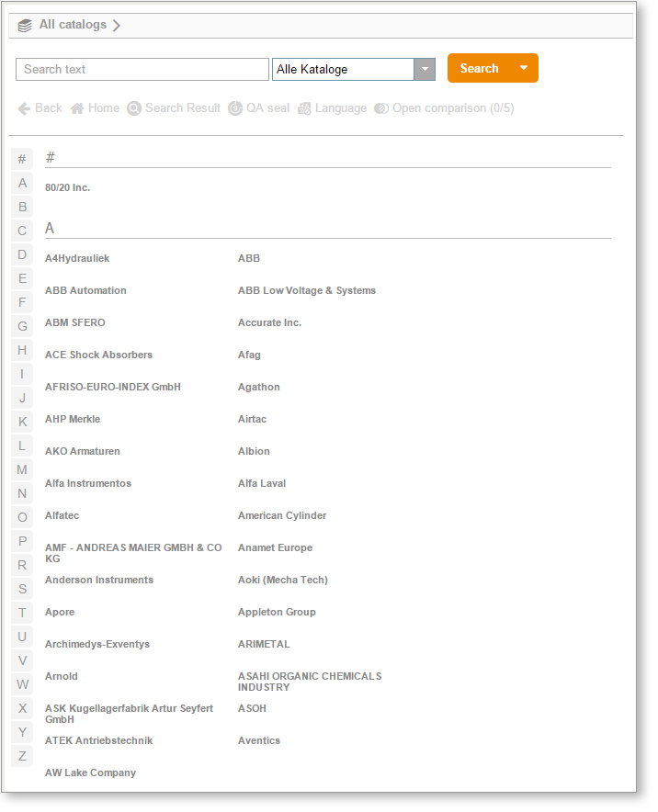This screenshot has height=812, width=658.
Task: Select letter M in sidebar index
Action: coord(22,469)
